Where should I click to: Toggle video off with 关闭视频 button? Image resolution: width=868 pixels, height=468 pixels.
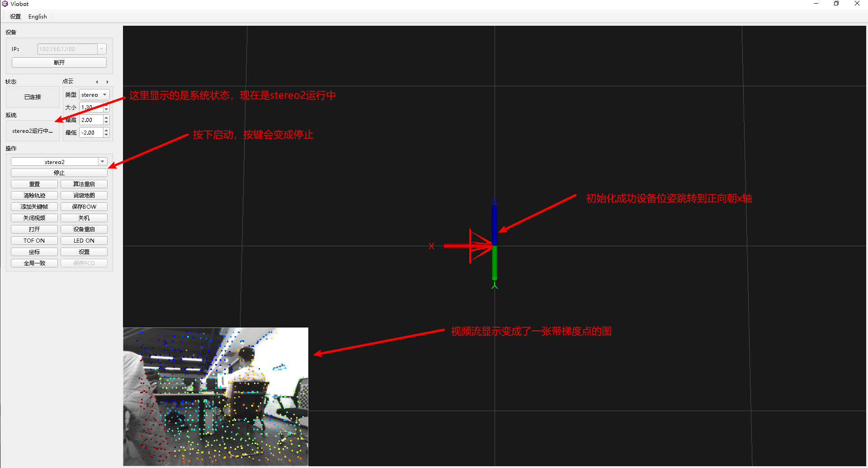click(34, 218)
